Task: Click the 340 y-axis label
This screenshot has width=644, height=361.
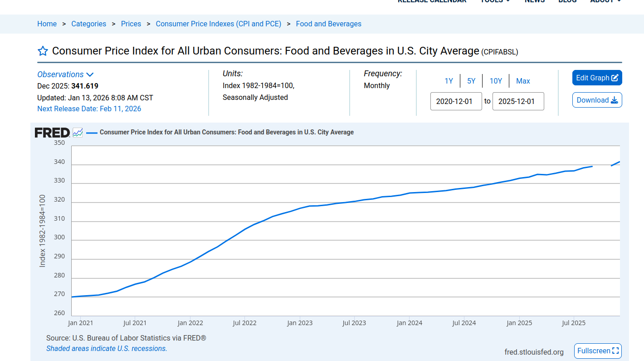Action: [59, 162]
